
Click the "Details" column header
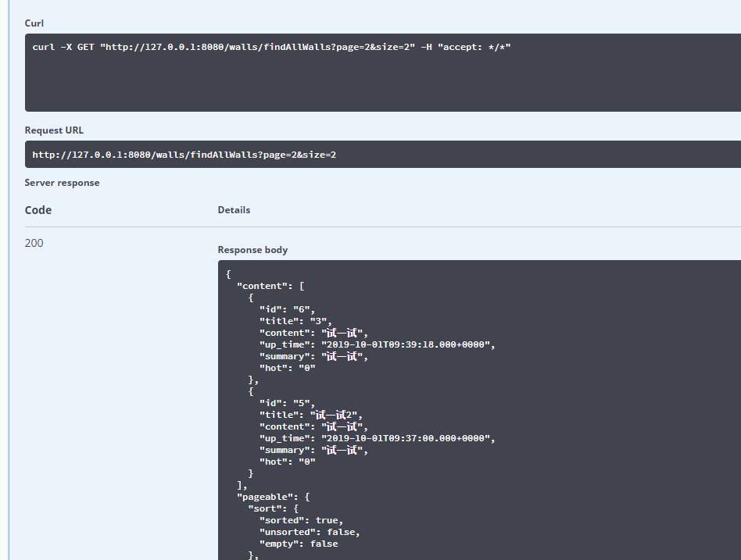click(x=234, y=210)
